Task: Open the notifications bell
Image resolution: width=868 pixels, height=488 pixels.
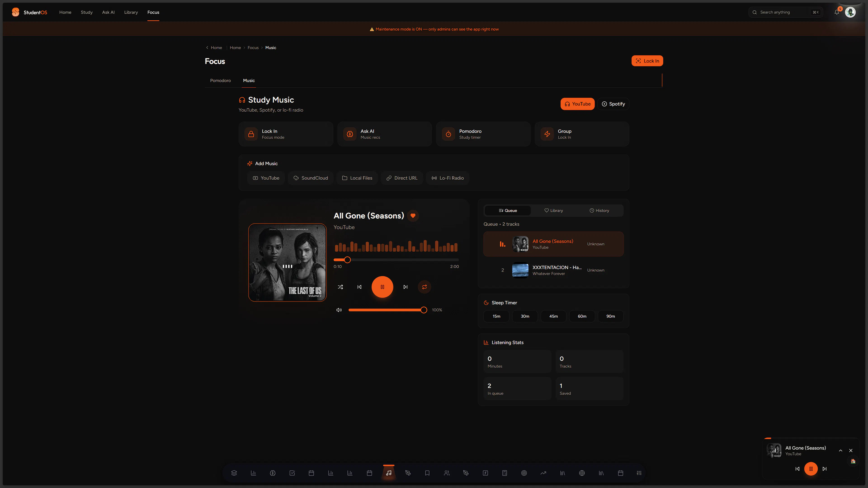Action: (837, 12)
